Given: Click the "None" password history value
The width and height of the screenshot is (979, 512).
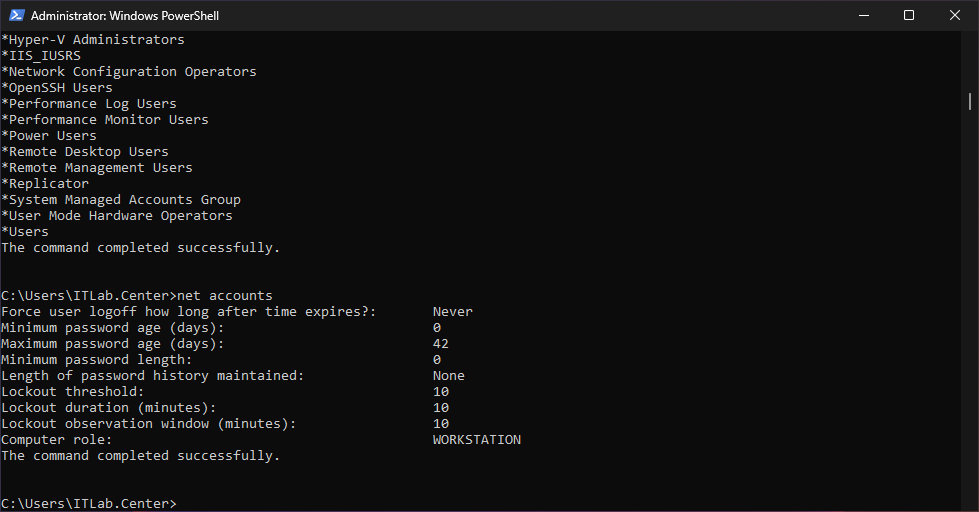Looking at the screenshot, I should point(448,376).
